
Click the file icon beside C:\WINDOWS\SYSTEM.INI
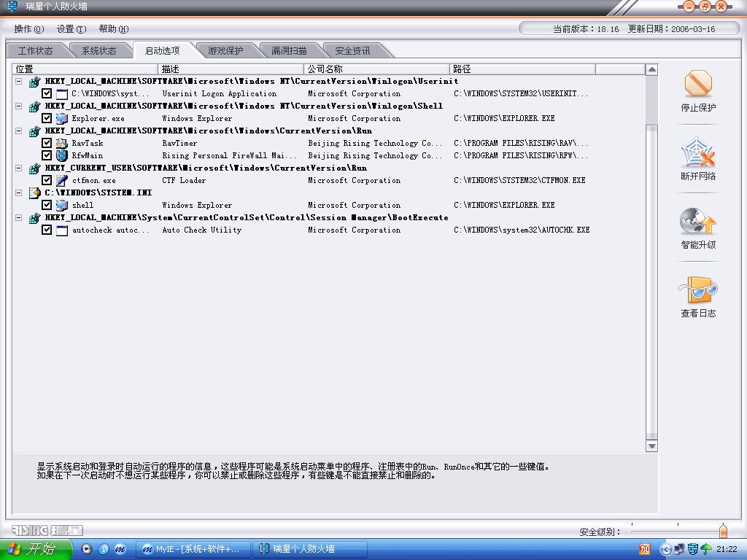click(x=34, y=192)
